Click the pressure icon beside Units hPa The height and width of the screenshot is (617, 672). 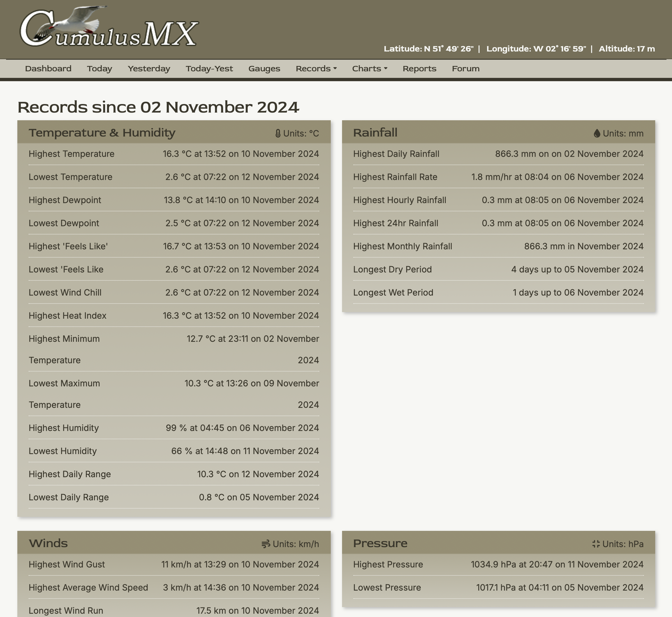click(596, 544)
